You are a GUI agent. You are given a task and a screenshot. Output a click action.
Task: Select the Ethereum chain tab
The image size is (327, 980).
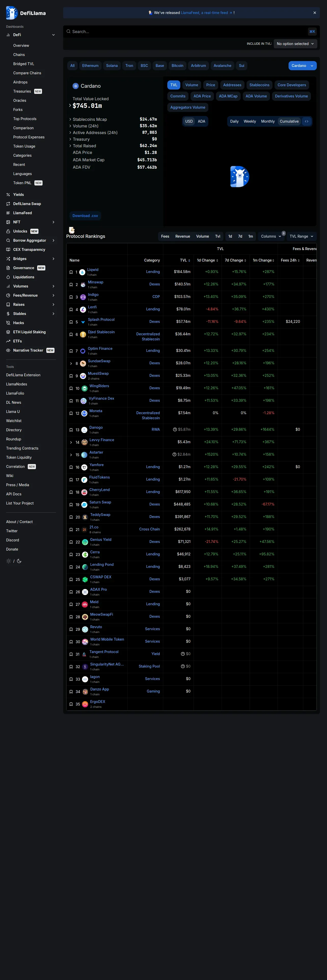90,65
